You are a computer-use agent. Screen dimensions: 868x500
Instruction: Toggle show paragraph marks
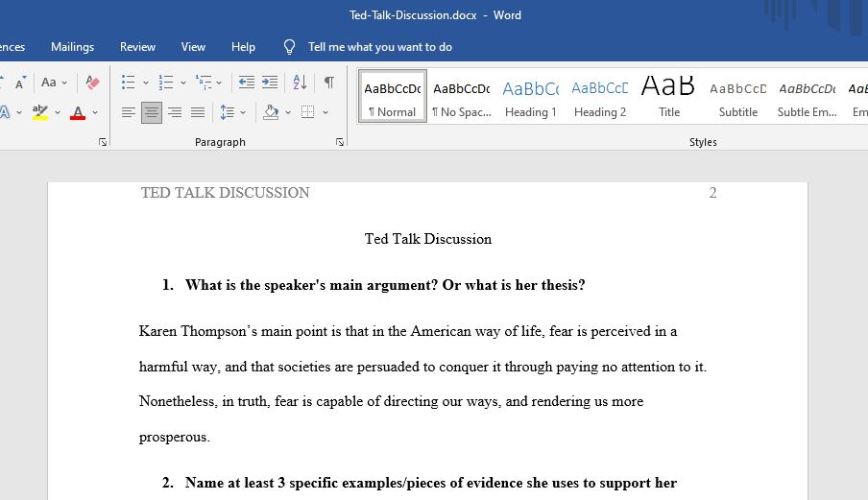(328, 83)
